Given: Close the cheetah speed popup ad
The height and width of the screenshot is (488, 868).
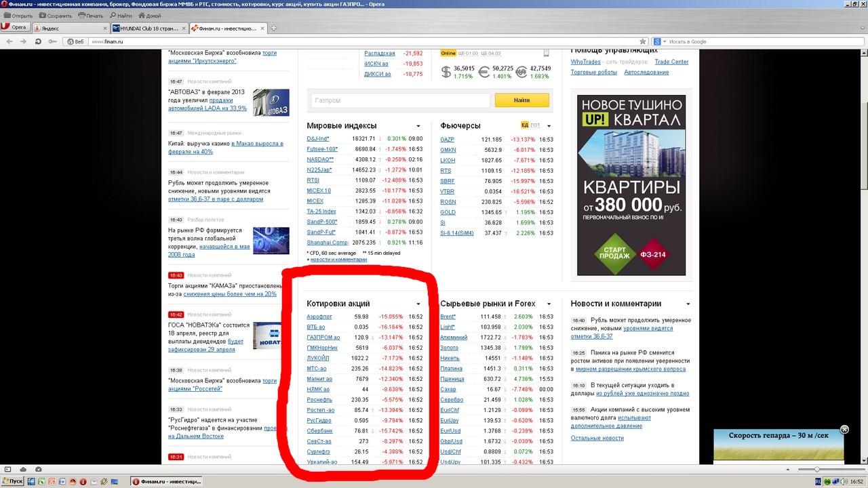Looking at the screenshot, I should point(845,430).
